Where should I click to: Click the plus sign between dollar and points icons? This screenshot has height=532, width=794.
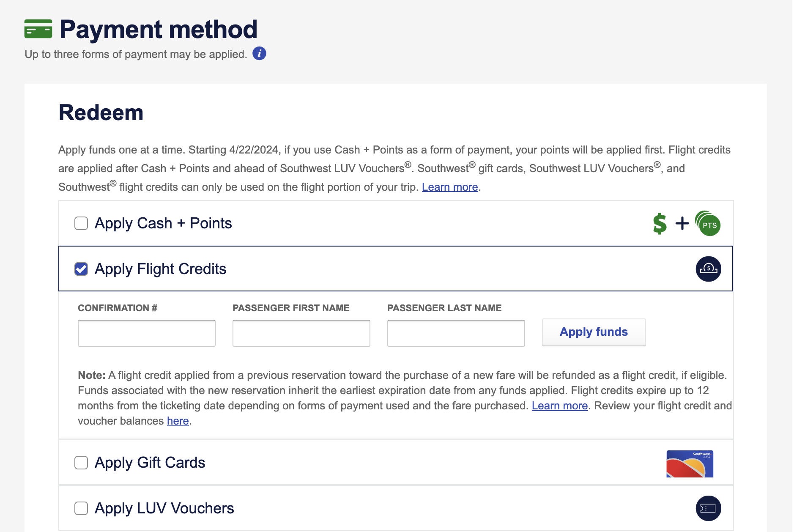[x=682, y=223]
